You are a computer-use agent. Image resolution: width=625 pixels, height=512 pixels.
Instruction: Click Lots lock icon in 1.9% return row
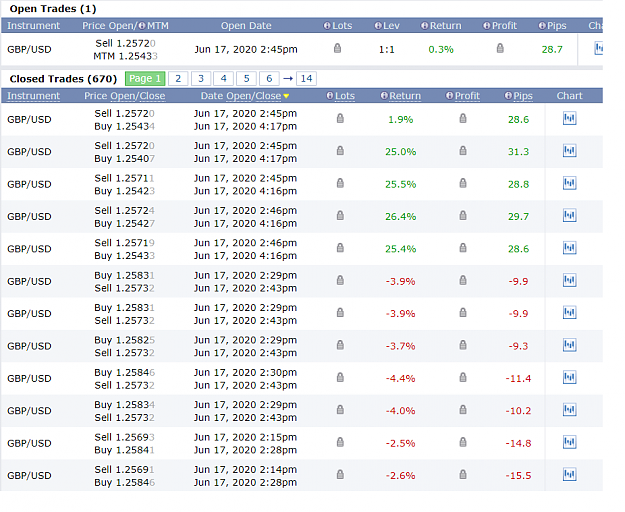(340, 118)
